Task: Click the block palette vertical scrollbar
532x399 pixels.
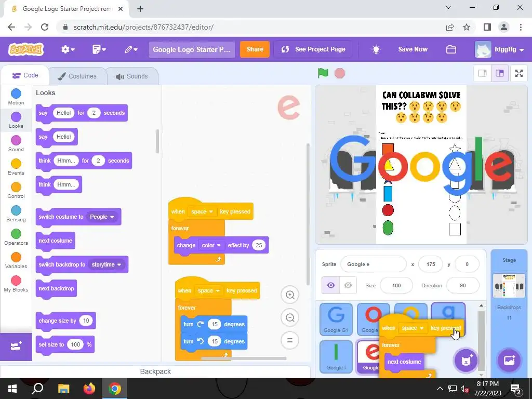Action: (x=157, y=141)
